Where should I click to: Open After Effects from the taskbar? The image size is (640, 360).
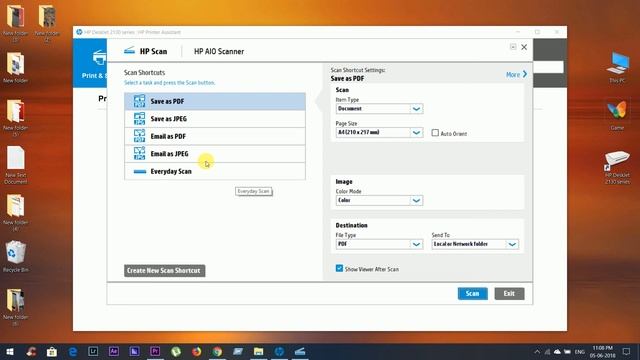pos(114,351)
